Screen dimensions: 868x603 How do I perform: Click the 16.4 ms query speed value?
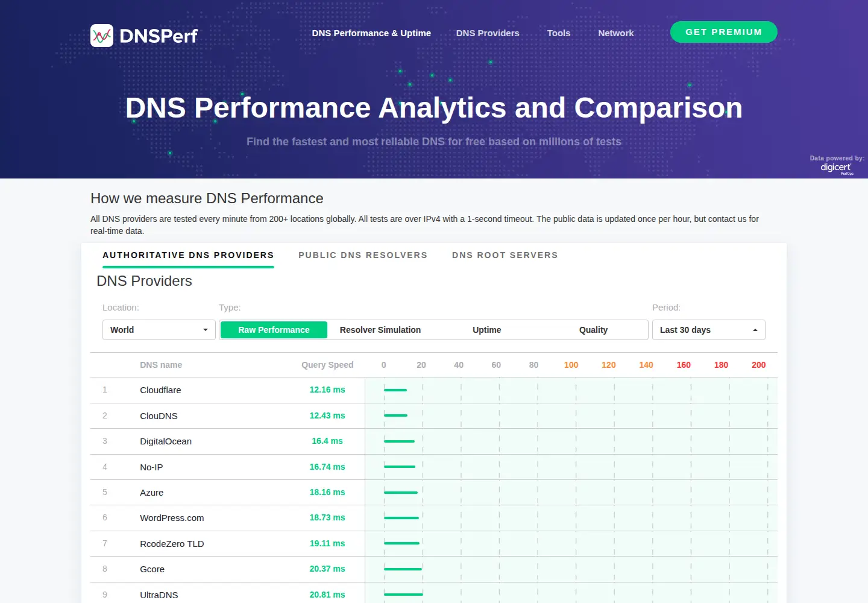(x=327, y=441)
